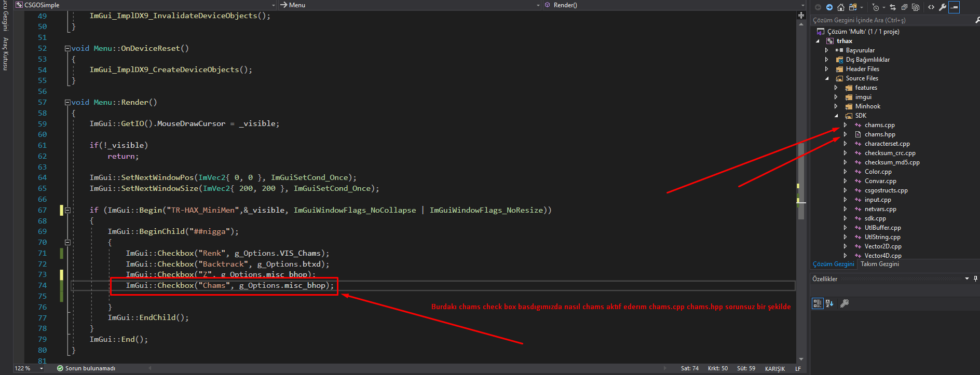Click the Header Files folder icon

839,69
